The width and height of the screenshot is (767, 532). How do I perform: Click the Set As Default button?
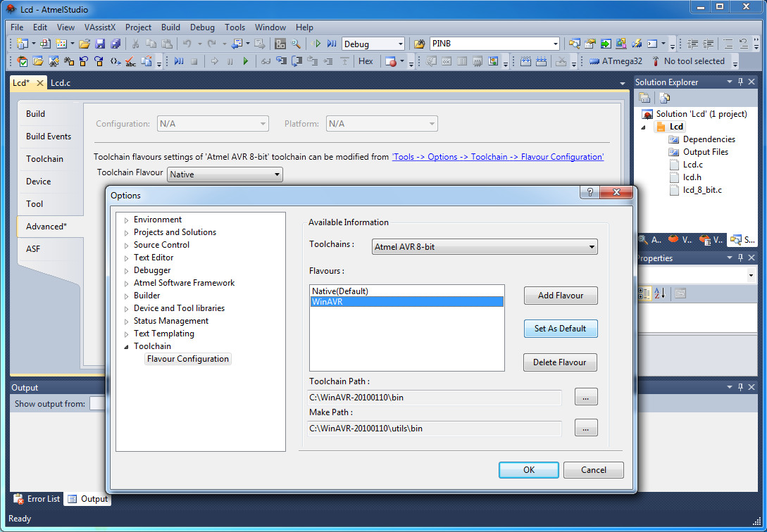(561, 329)
